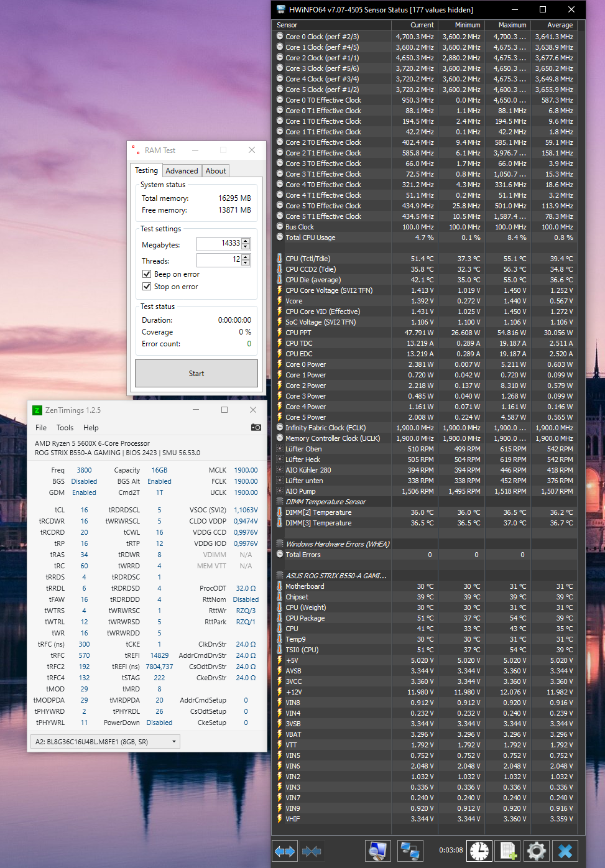Click the bolt icon beside +12V row
This screenshot has height=868, width=605.
pyautogui.click(x=280, y=692)
